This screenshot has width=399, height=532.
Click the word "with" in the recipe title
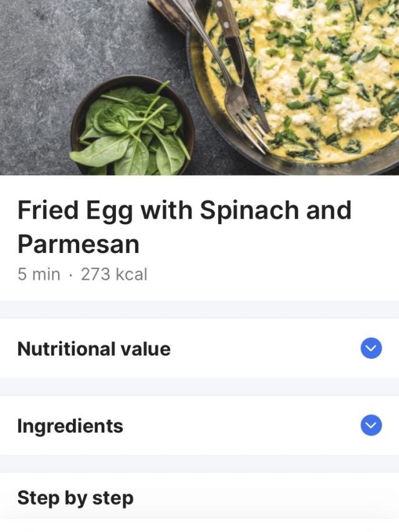[166, 211]
